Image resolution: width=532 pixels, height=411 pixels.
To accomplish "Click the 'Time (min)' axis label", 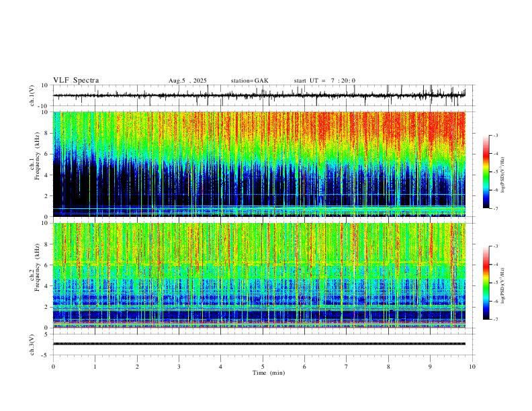I will pyautogui.click(x=269, y=373).
